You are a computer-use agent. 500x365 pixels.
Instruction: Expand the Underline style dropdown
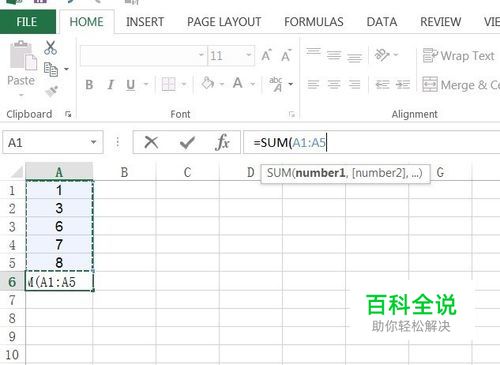coord(146,84)
